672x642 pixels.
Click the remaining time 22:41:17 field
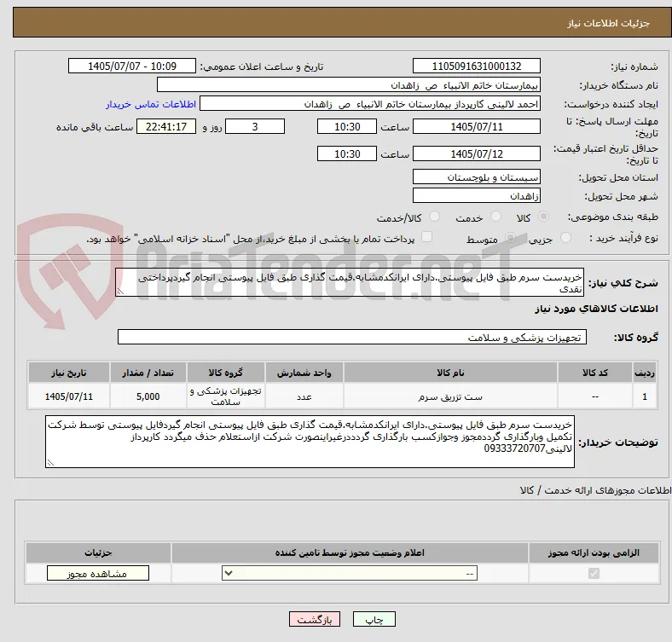pyautogui.click(x=166, y=126)
